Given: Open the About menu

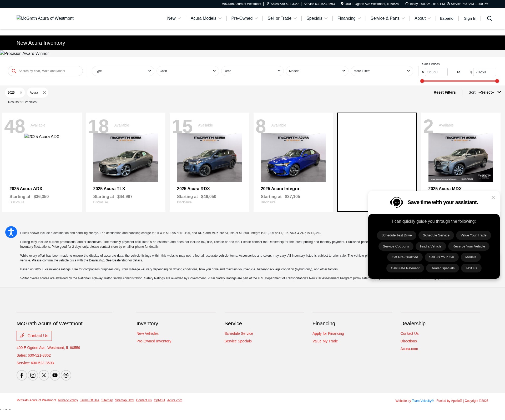Looking at the screenshot, I should (x=422, y=18).
